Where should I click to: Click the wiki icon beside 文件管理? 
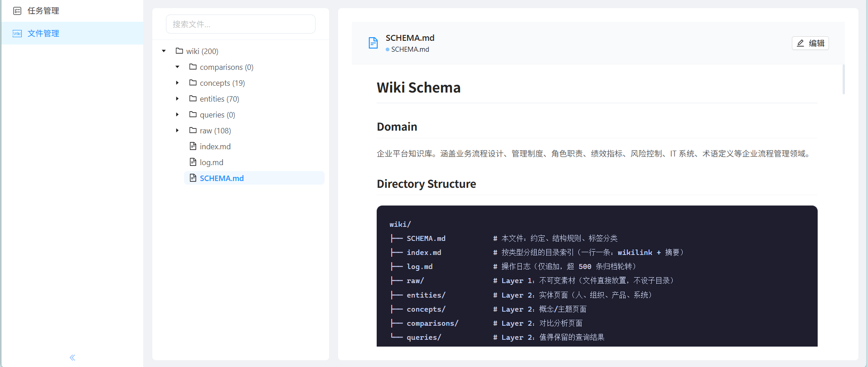[17, 34]
